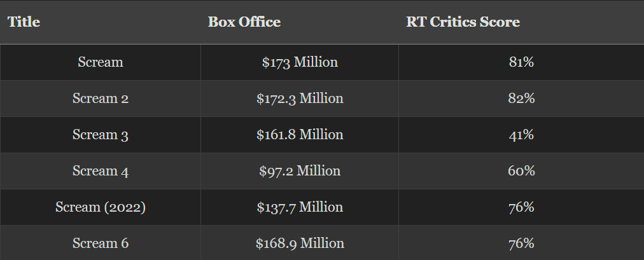Click the Title column header
This screenshot has height=260, width=644.
coord(24,22)
